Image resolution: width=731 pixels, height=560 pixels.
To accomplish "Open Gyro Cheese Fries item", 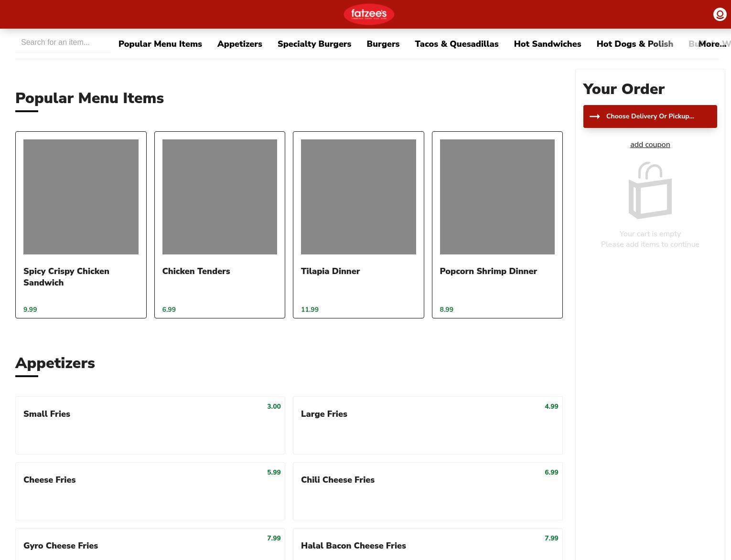I will 150,545.
